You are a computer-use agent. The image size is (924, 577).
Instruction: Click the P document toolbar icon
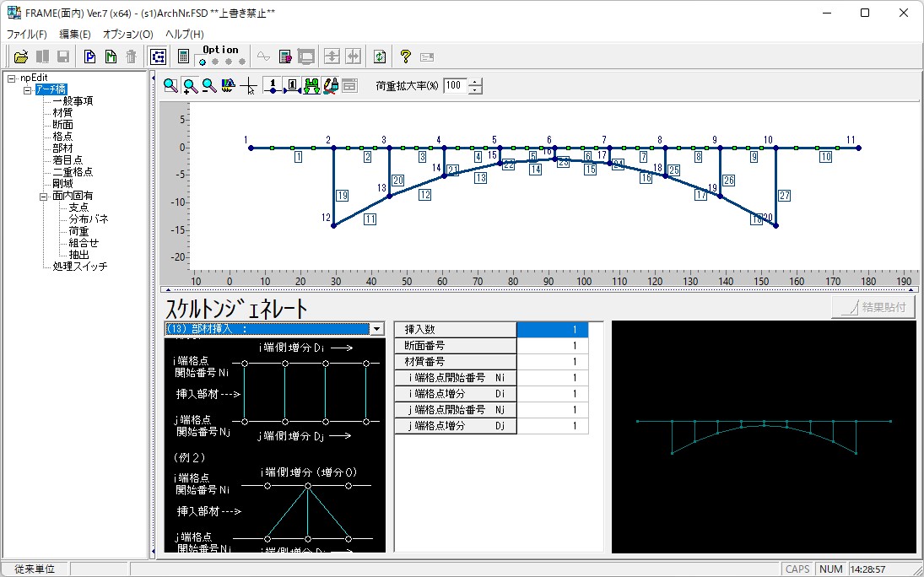coord(89,57)
